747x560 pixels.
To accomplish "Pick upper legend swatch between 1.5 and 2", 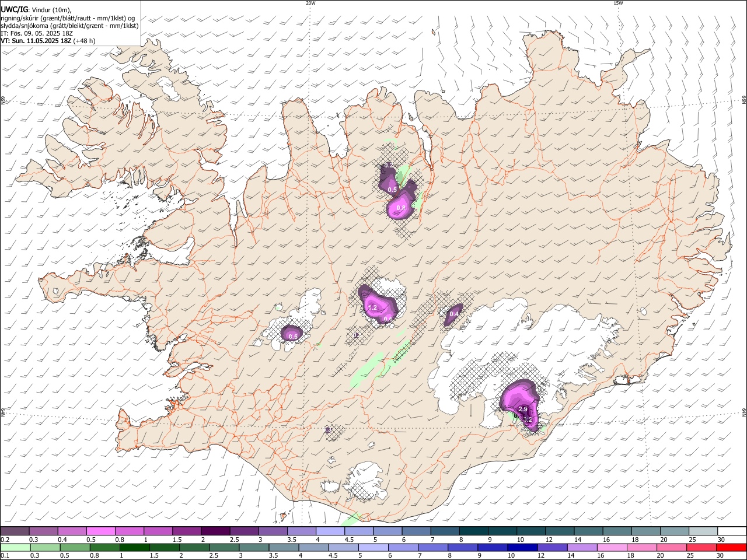I will point(187,531).
